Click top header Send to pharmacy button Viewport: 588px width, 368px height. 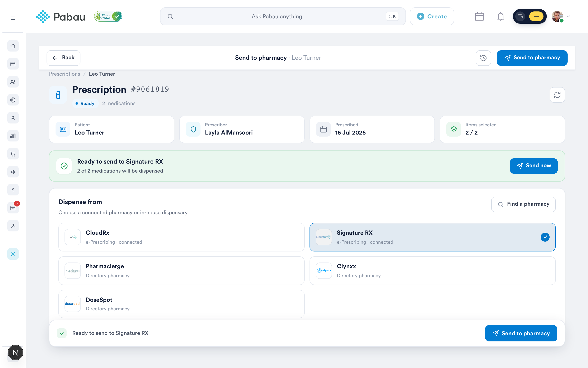tap(532, 58)
